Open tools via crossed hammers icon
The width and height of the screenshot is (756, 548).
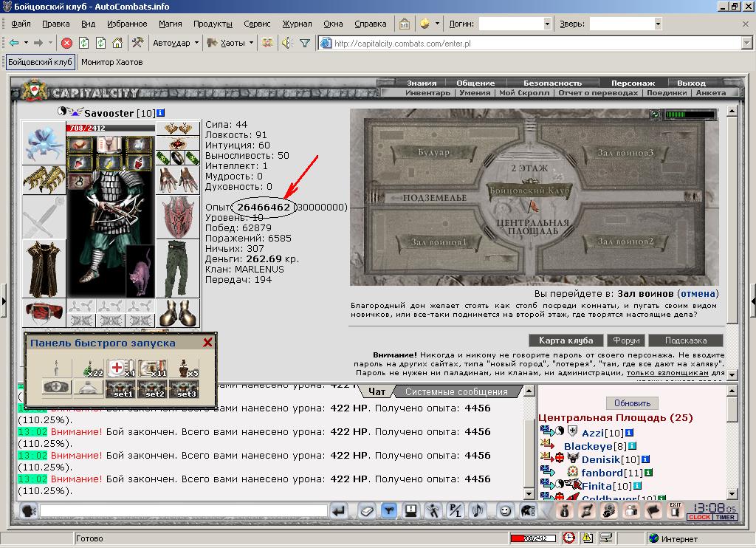click(137, 43)
